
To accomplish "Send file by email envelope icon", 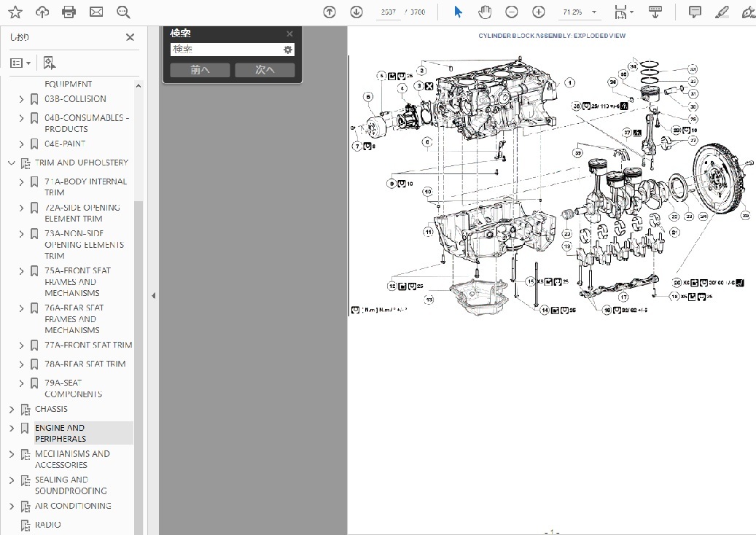I will pos(96,12).
